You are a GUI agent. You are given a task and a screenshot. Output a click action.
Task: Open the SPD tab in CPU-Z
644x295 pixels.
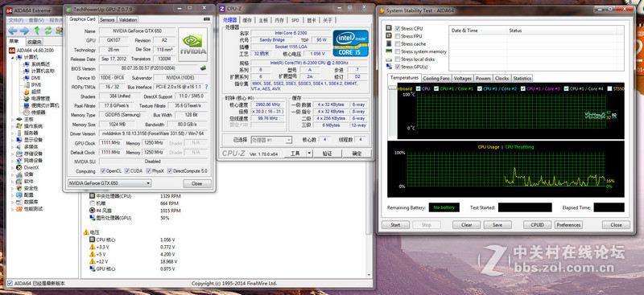point(295,20)
